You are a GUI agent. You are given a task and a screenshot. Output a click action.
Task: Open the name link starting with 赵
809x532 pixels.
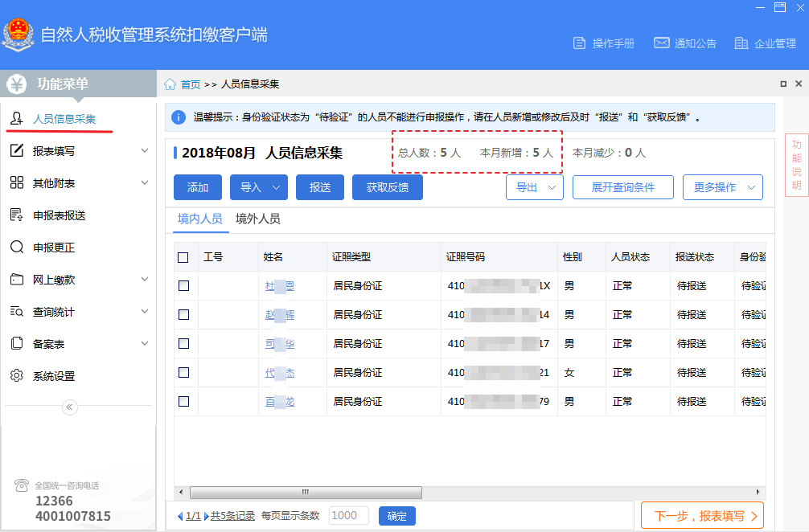[280, 314]
